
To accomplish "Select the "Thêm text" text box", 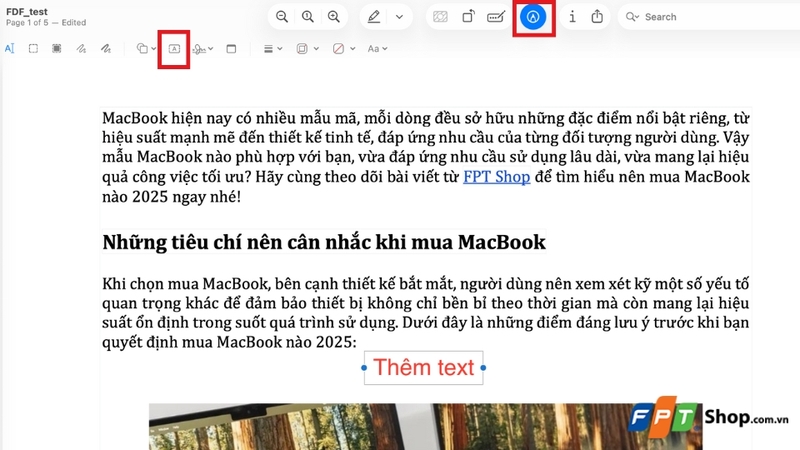I will (423, 367).
